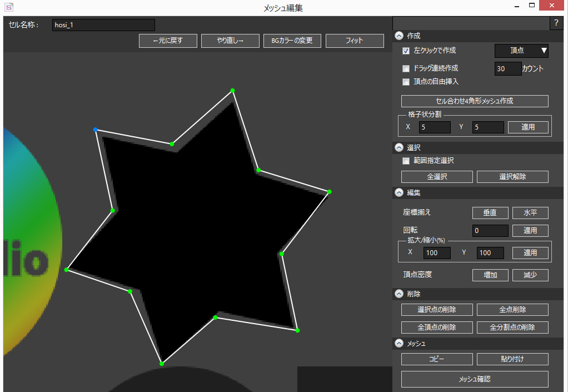Collapse the 作成 section

399,36
